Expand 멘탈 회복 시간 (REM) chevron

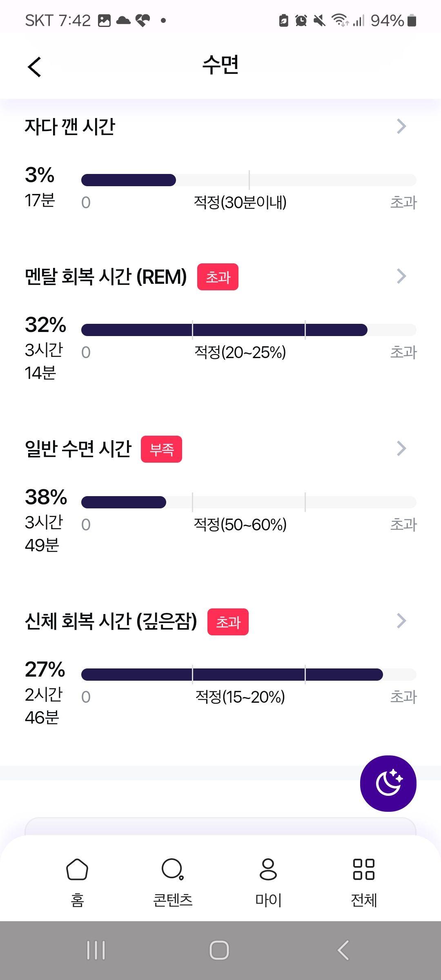point(401,276)
